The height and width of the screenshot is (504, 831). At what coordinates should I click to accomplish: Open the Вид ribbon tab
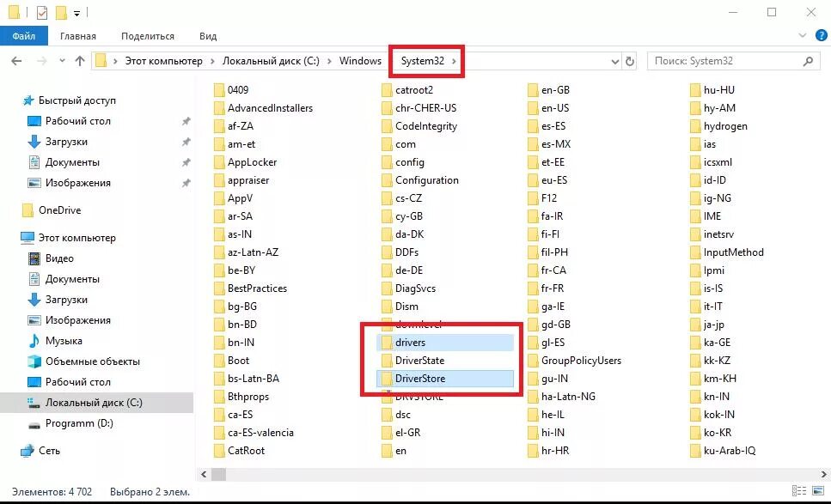coord(208,36)
